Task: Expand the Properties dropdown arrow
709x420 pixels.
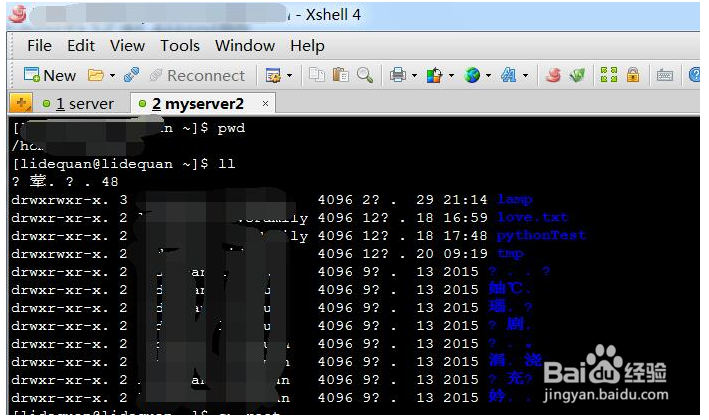Action: [289, 76]
